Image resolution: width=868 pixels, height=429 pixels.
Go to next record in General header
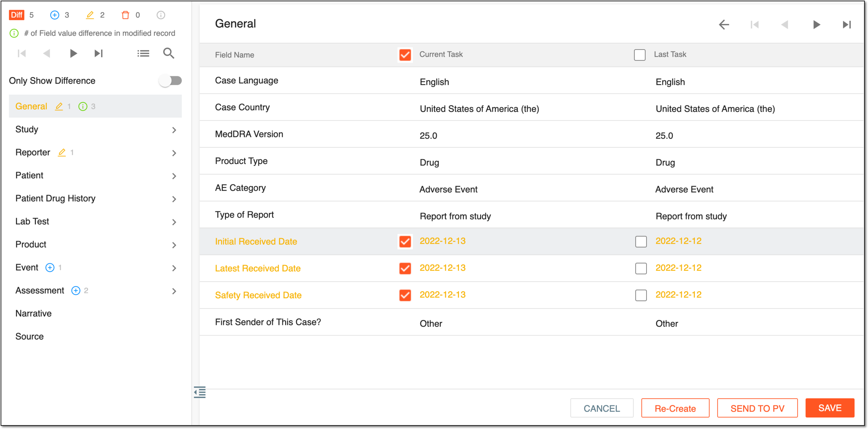[x=817, y=25]
